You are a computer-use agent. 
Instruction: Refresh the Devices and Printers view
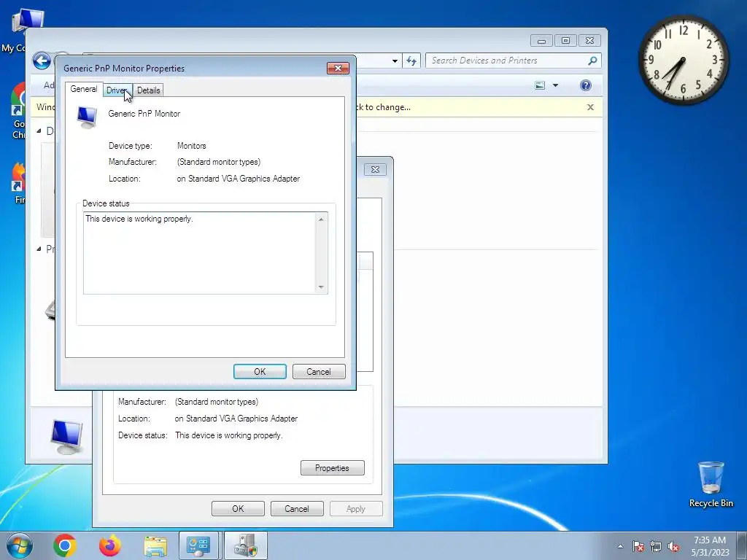click(411, 61)
